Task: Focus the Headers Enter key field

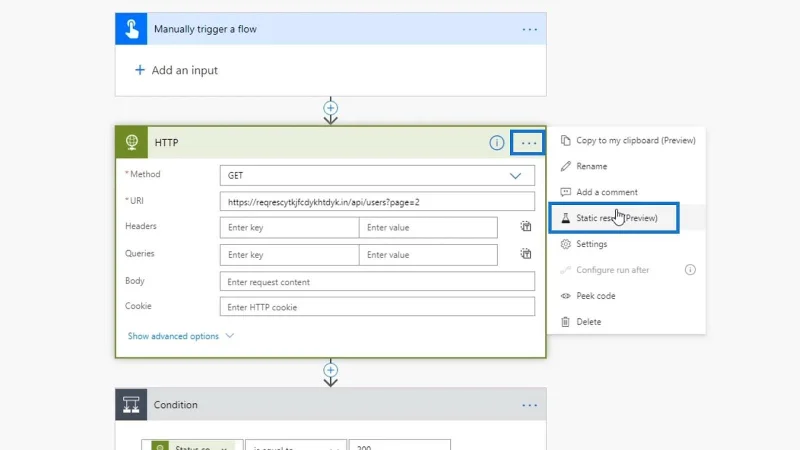Action: pos(289,228)
